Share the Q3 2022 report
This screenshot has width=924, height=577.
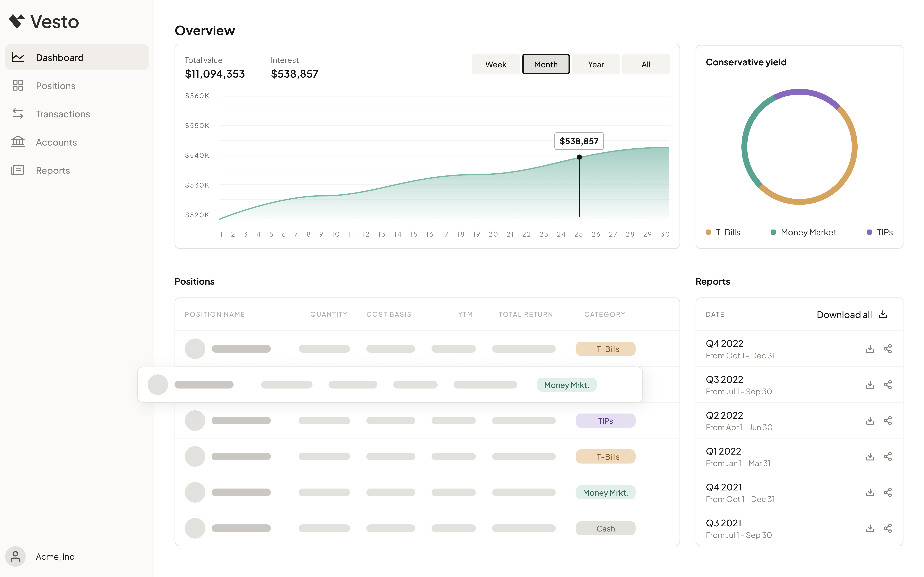[x=888, y=385]
